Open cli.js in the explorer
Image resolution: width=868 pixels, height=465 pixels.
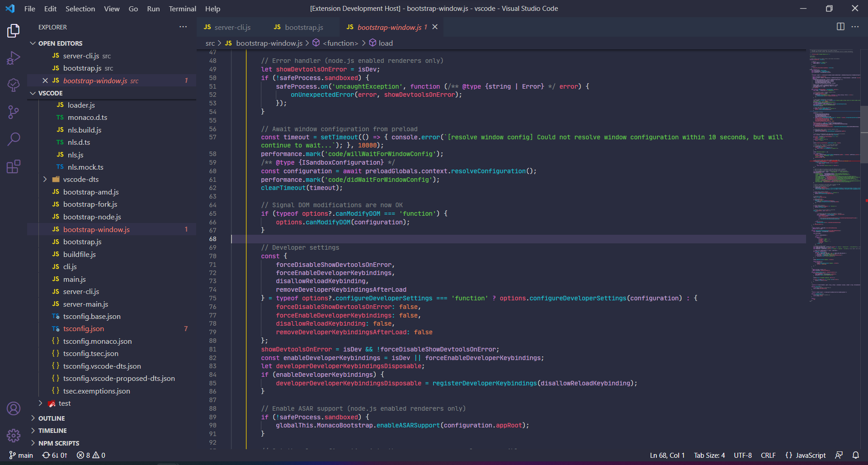[x=112, y=267]
